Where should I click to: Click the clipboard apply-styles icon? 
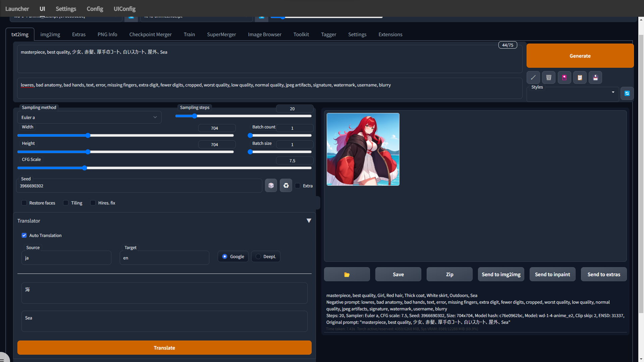click(580, 77)
